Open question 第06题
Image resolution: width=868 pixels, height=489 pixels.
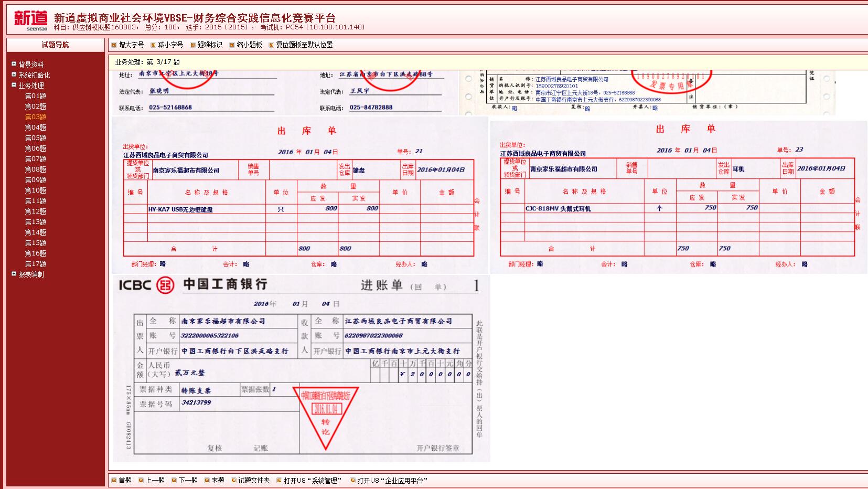(x=36, y=148)
